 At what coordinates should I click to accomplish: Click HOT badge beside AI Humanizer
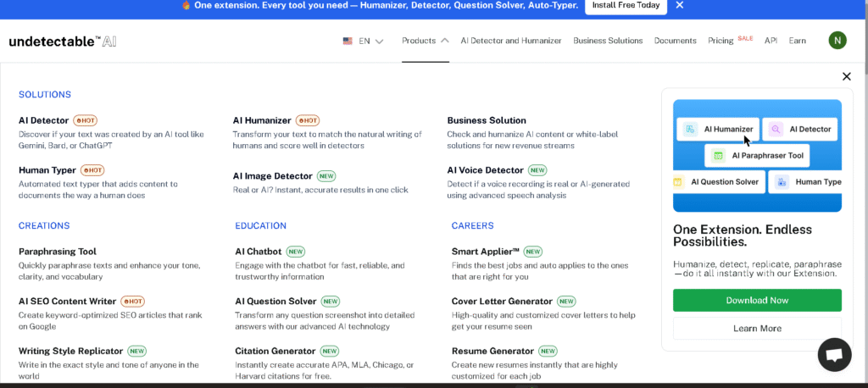307,120
